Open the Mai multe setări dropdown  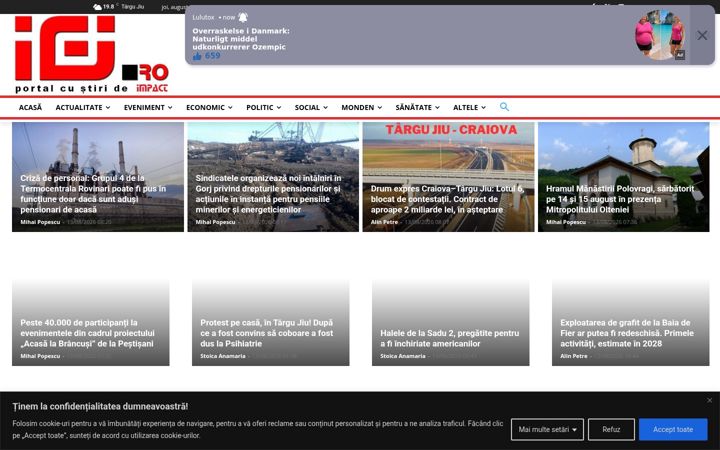tap(547, 429)
